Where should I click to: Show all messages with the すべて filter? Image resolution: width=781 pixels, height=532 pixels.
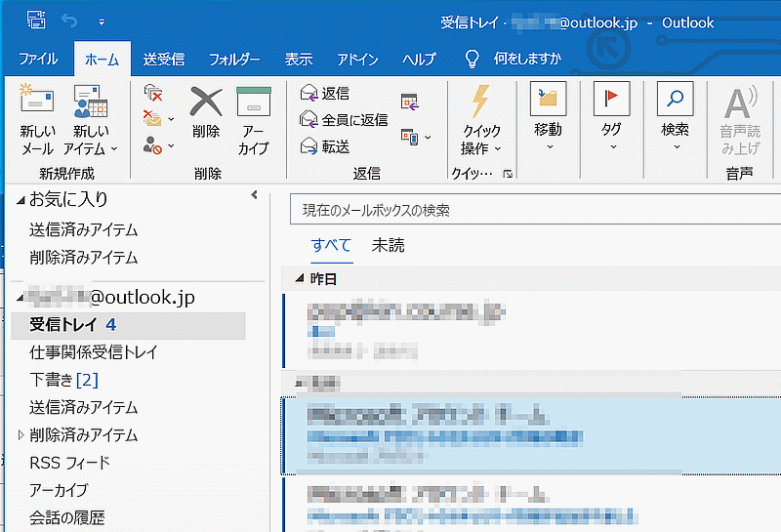[331, 245]
